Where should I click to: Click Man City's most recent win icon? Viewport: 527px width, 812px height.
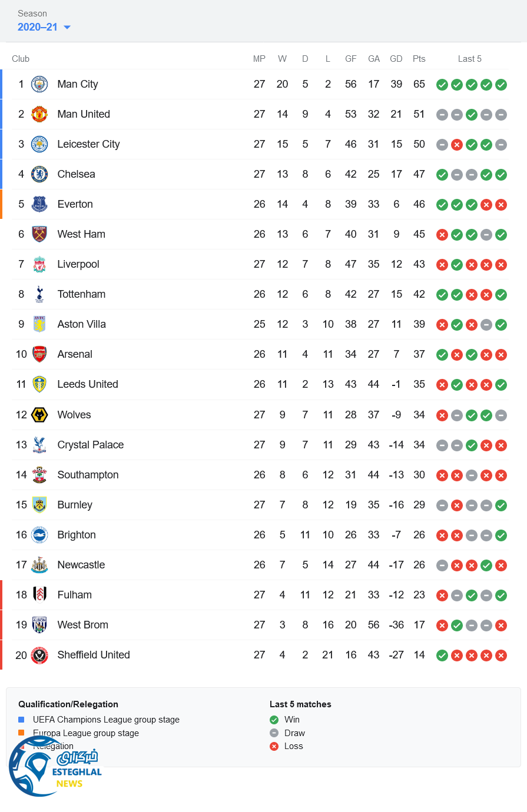(x=501, y=85)
